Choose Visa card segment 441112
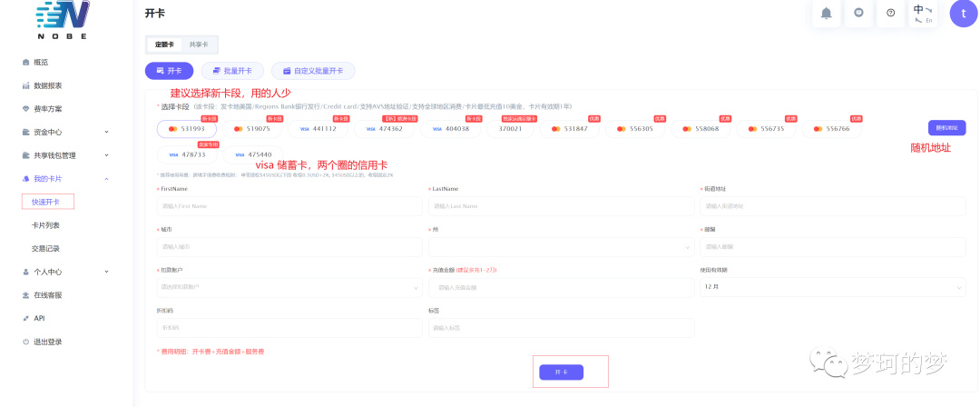Screen dimensions: 980x407 318,129
